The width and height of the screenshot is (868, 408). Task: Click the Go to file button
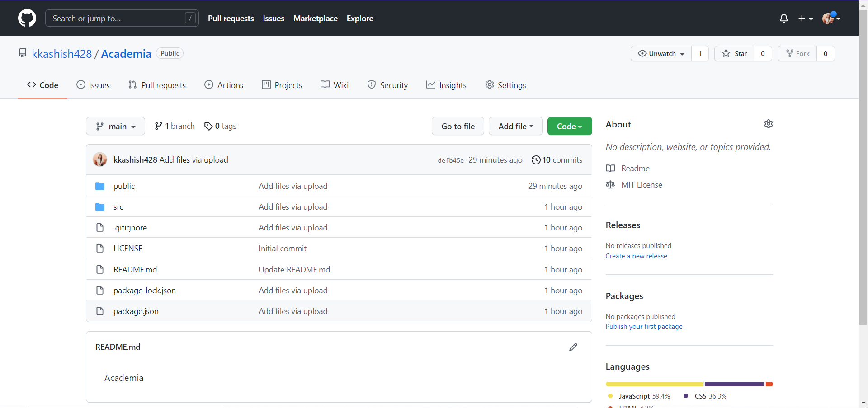click(x=458, y=126)
